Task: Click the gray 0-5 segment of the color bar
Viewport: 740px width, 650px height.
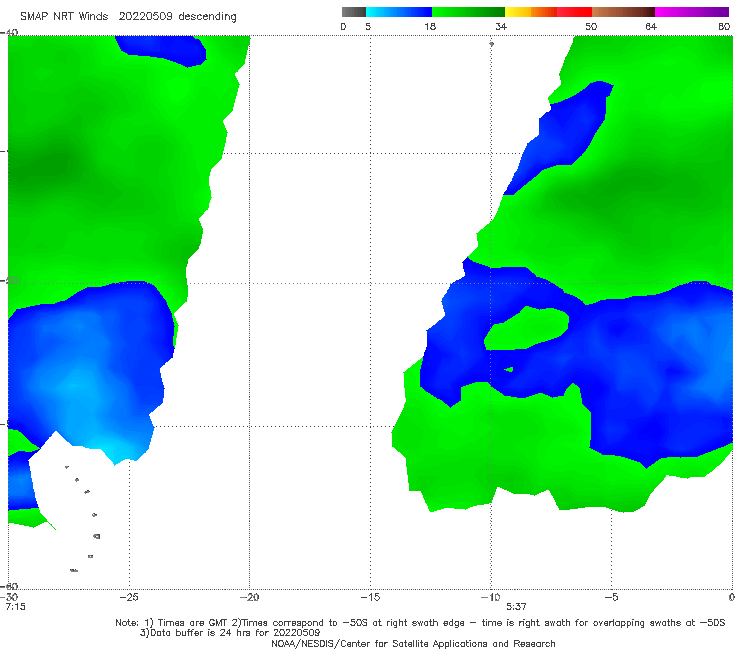Action: tap(353, 12)
